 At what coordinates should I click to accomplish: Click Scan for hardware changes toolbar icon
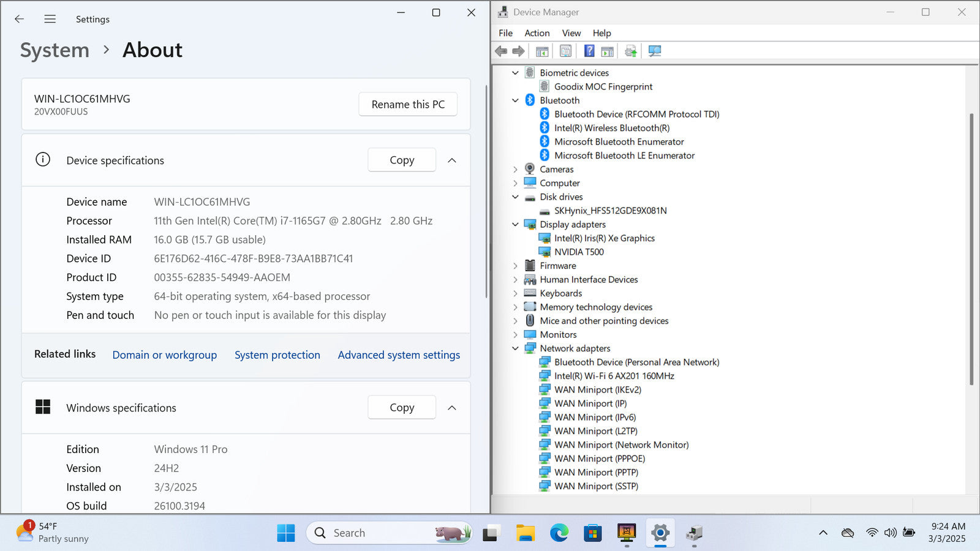[x=655, y=51]
